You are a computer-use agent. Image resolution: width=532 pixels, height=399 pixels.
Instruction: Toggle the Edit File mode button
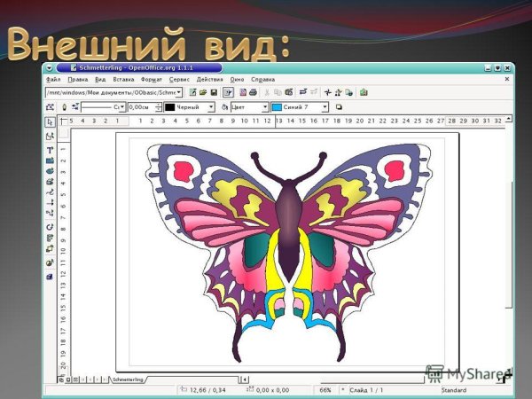[x=228, y=92]
